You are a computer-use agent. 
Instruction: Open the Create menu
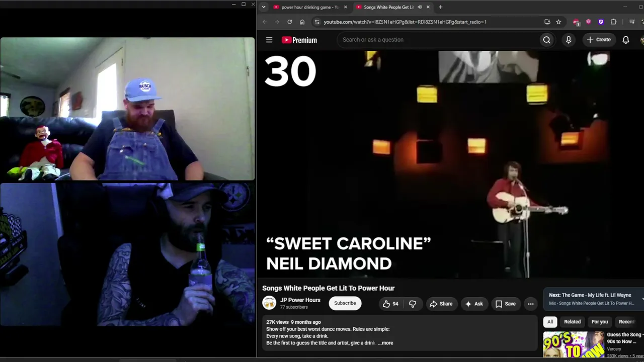(598, 40)
